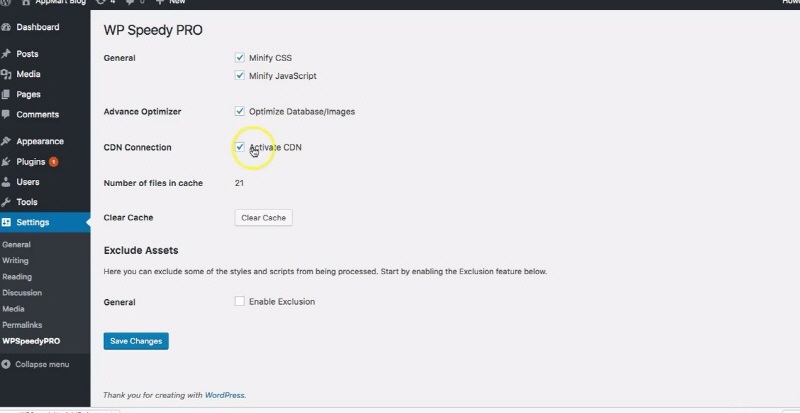This screenshot has width=800, height=413.
Task: Uncheck the Minify CSS checkbox
Action: (x=239, y=58)
